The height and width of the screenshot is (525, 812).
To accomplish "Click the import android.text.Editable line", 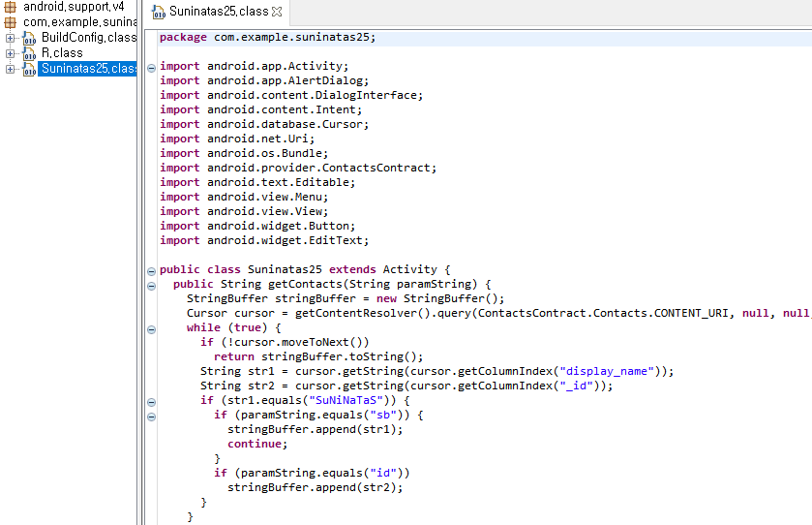I will tap(257, 182).
